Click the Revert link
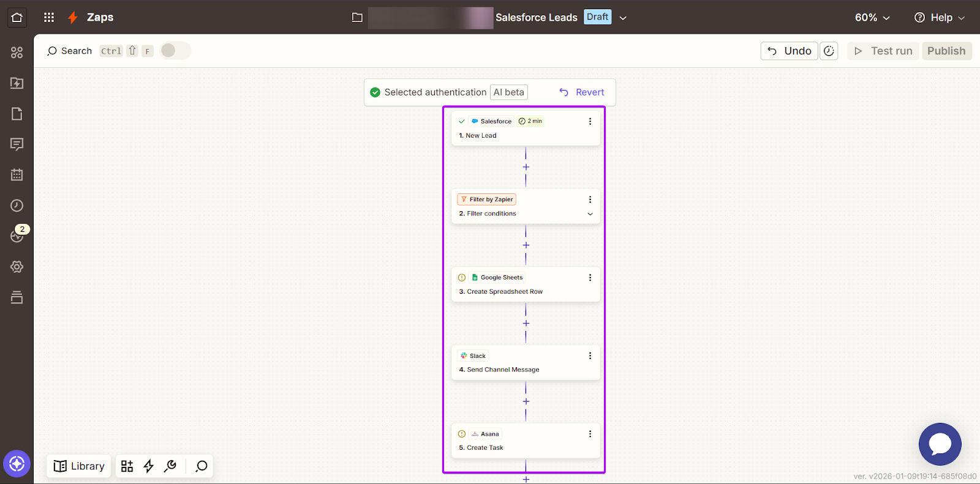980x484 pixels. pyautogui.click(x=582, y=92)
